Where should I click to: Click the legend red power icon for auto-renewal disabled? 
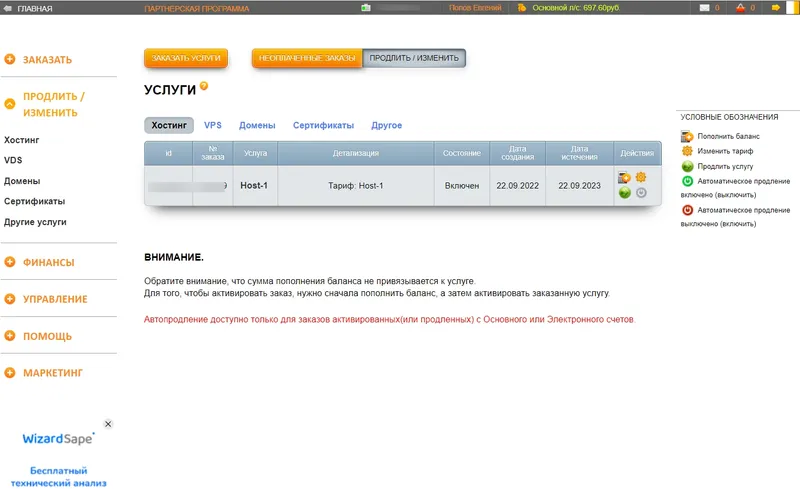click(x=687, y=210)
